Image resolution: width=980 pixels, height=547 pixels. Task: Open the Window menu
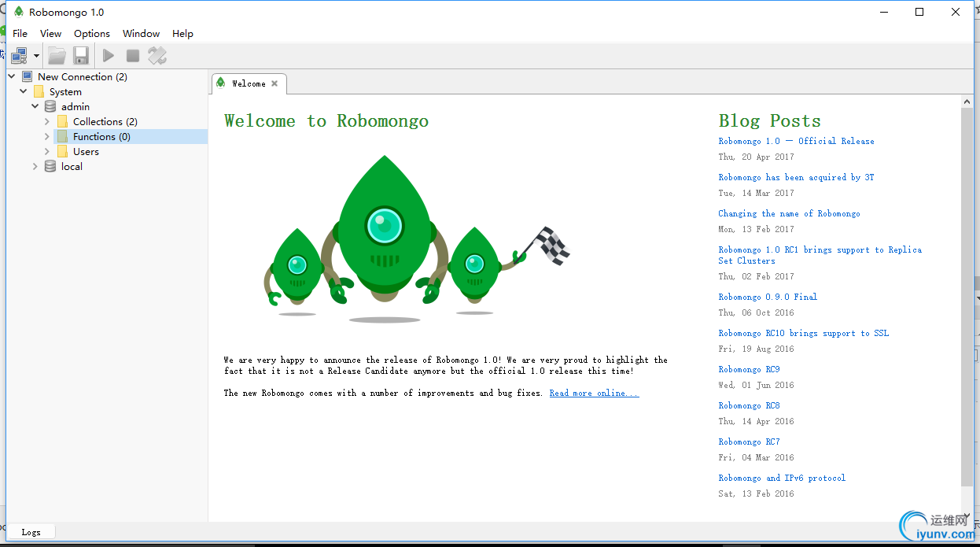(x=142, y=34)
